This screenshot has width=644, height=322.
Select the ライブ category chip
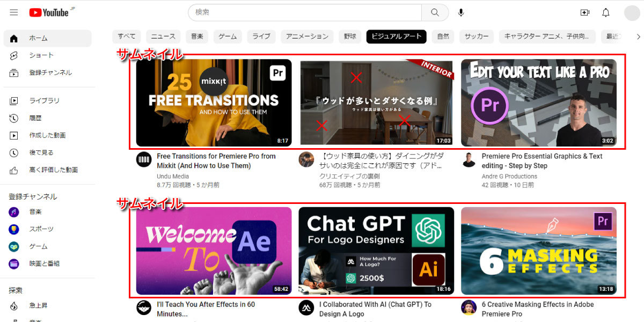(261, 36)
